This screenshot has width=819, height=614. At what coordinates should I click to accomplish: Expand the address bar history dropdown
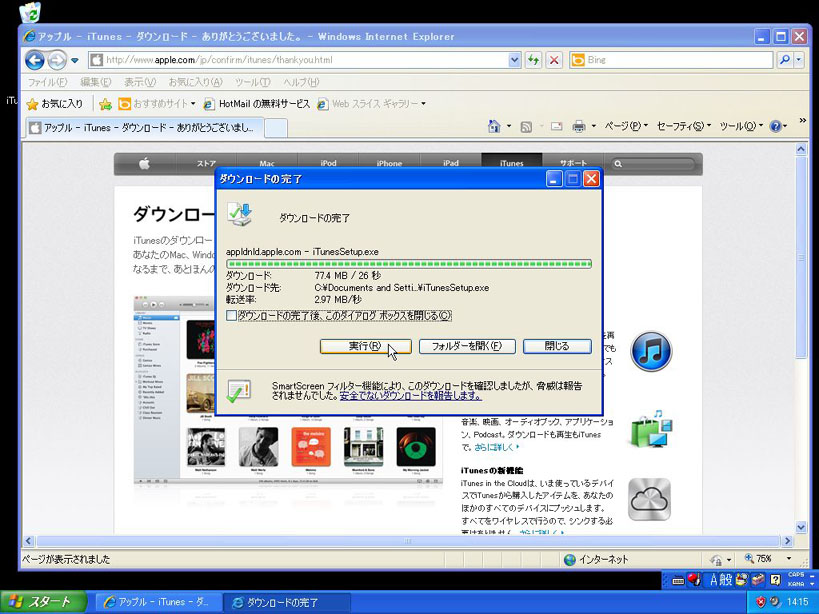514,60
